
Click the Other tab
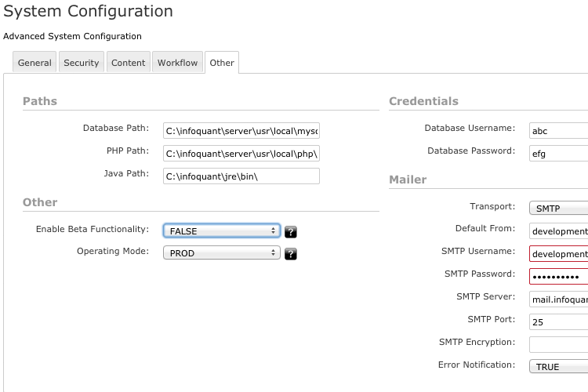[222, 63]
